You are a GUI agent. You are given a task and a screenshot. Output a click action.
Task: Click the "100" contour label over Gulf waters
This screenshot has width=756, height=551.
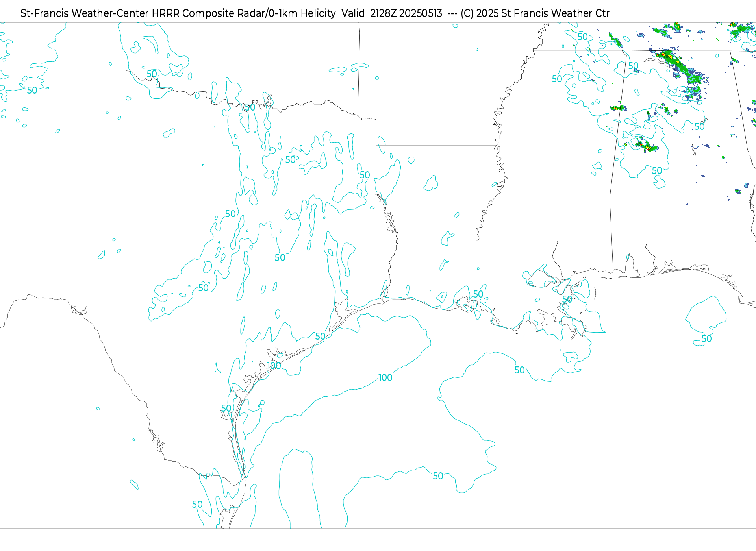point(385,378)
